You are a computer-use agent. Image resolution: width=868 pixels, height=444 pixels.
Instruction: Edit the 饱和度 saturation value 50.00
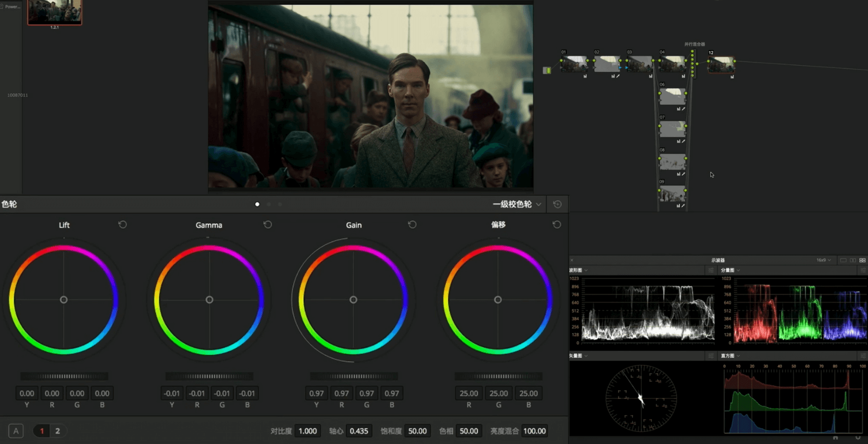(417, 431)
